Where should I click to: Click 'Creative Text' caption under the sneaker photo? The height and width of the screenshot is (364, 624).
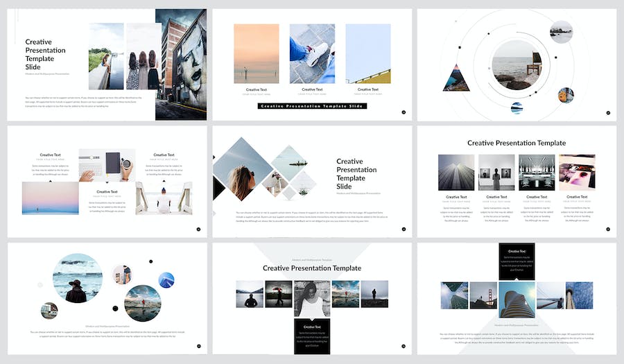[x=312, y=89]
